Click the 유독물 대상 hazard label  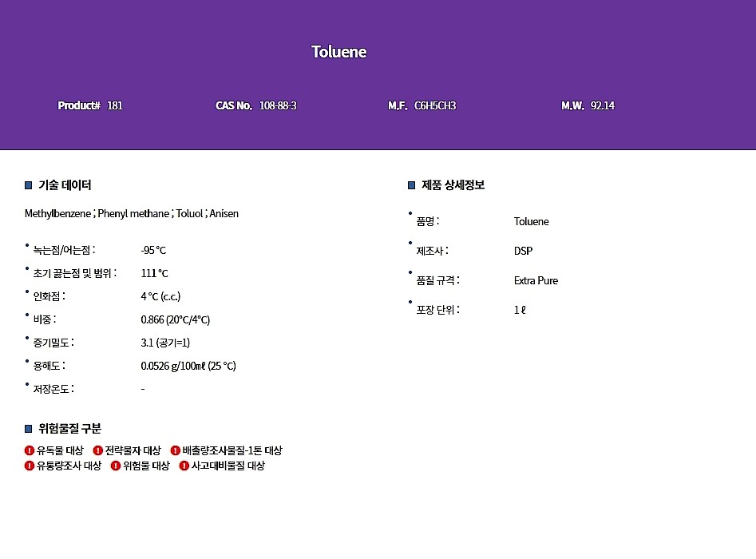pos(60,450)
